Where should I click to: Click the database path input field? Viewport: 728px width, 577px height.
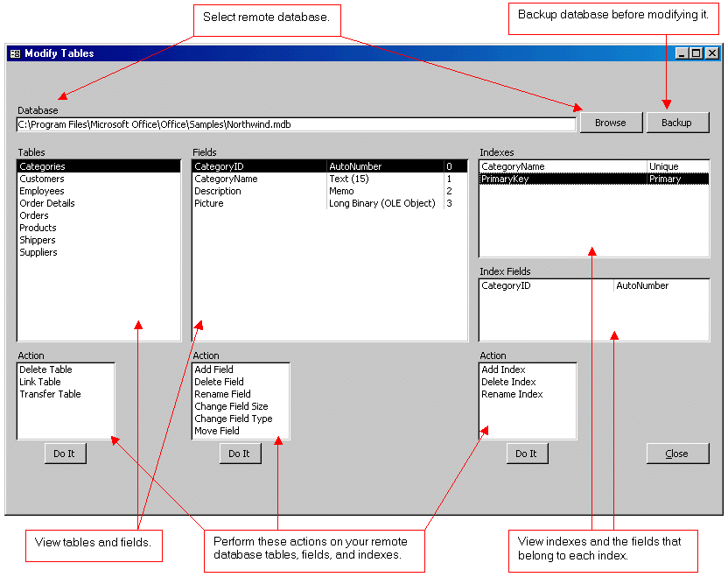[296, 124]
